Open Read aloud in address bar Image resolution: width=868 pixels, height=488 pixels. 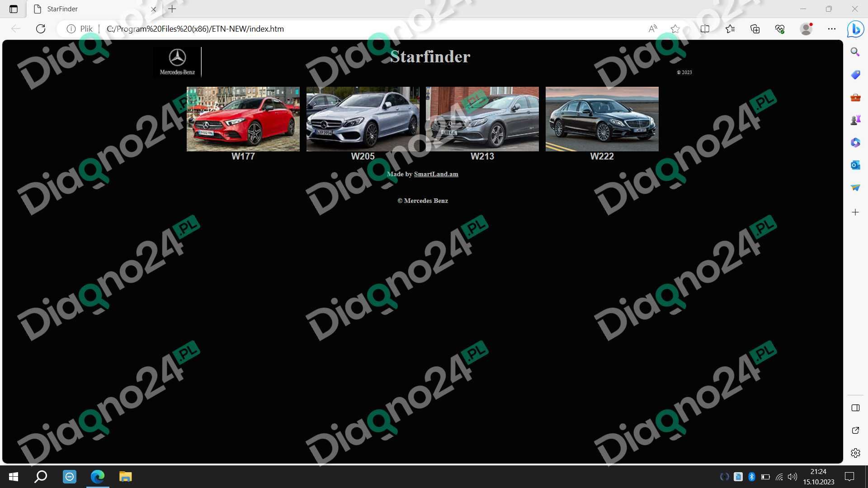click(x=652, y=29)
